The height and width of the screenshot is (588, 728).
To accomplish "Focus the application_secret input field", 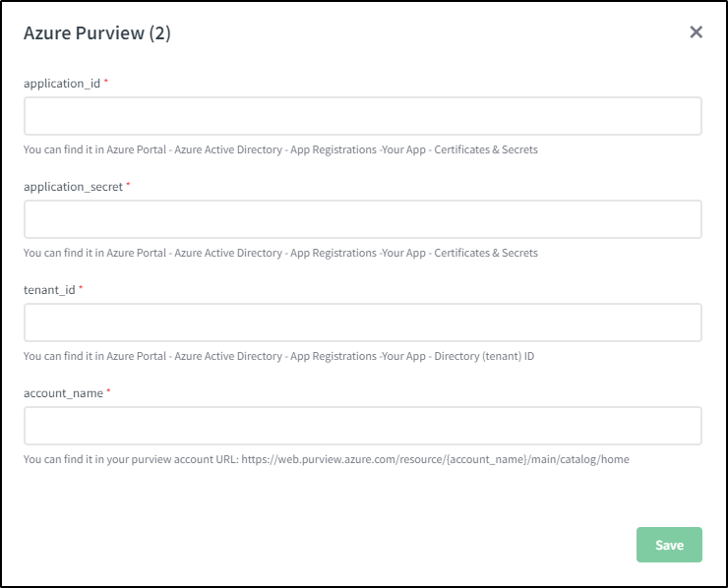I will [x=363, y=219].
